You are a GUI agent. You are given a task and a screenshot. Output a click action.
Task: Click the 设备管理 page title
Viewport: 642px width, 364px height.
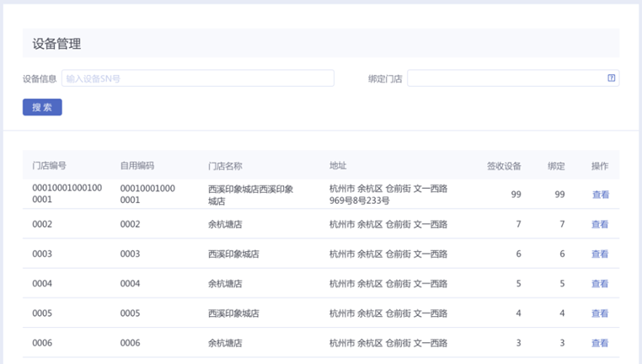coord(56,44)
